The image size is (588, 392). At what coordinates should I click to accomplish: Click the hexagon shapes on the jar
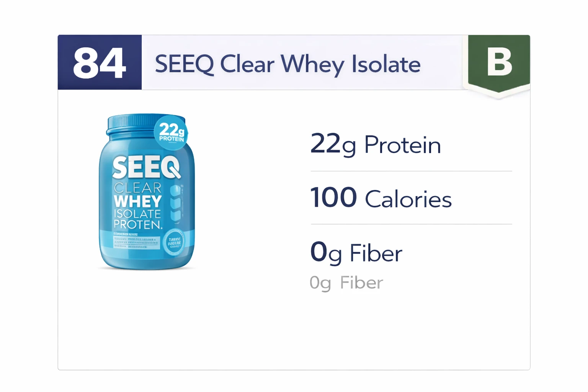click(176, 203)
